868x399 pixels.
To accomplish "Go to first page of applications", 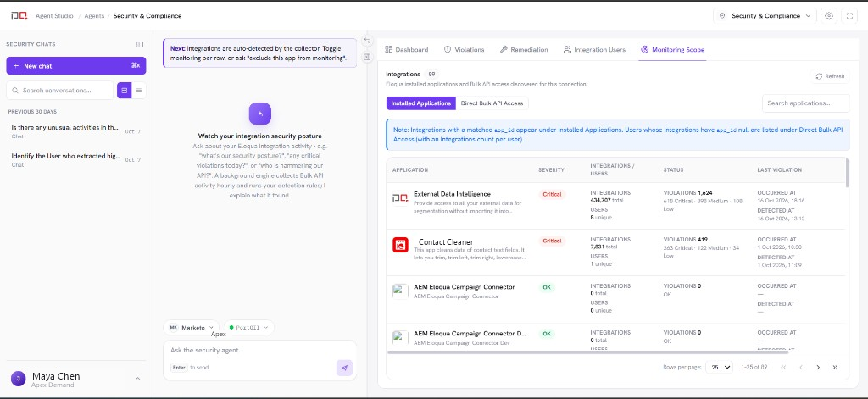I will pos(783,367).
